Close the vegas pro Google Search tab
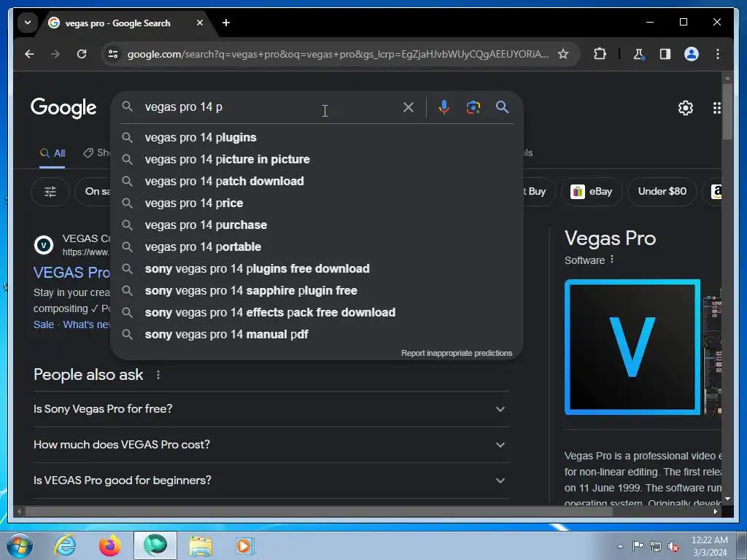747x560 pixels. (x=200, y=23)
